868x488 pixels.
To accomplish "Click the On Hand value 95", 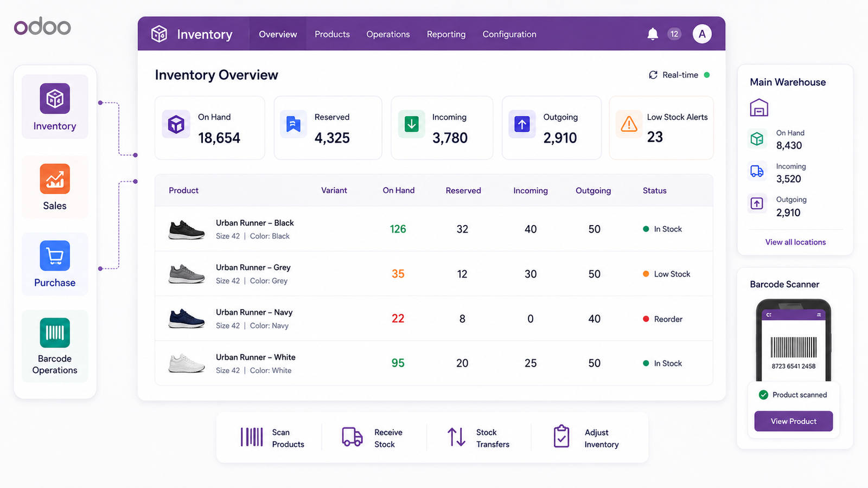I will (398, 363).
